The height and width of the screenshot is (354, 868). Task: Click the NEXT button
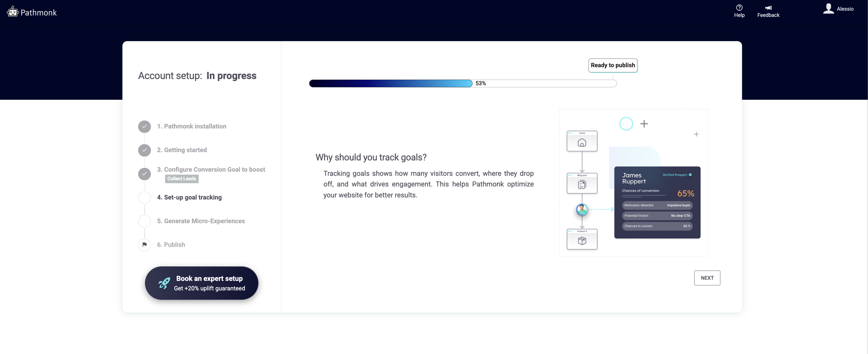point(707,278)
